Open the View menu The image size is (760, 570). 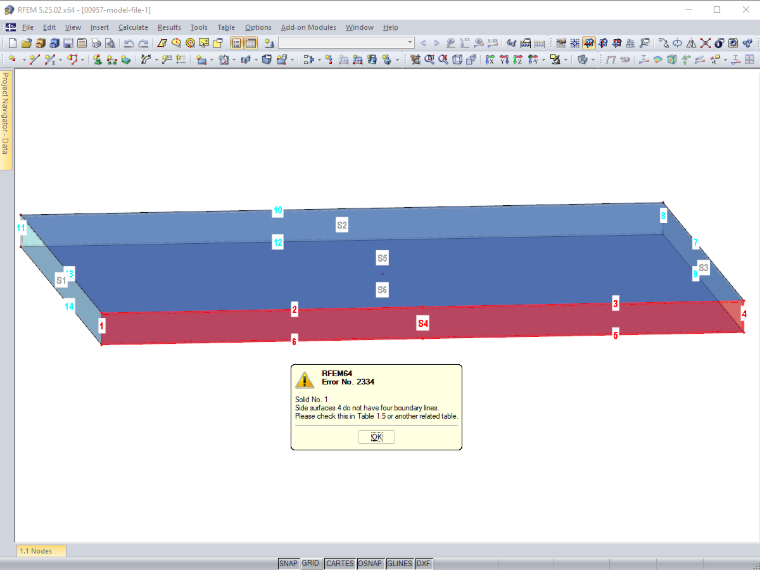[x=73, y=28]
